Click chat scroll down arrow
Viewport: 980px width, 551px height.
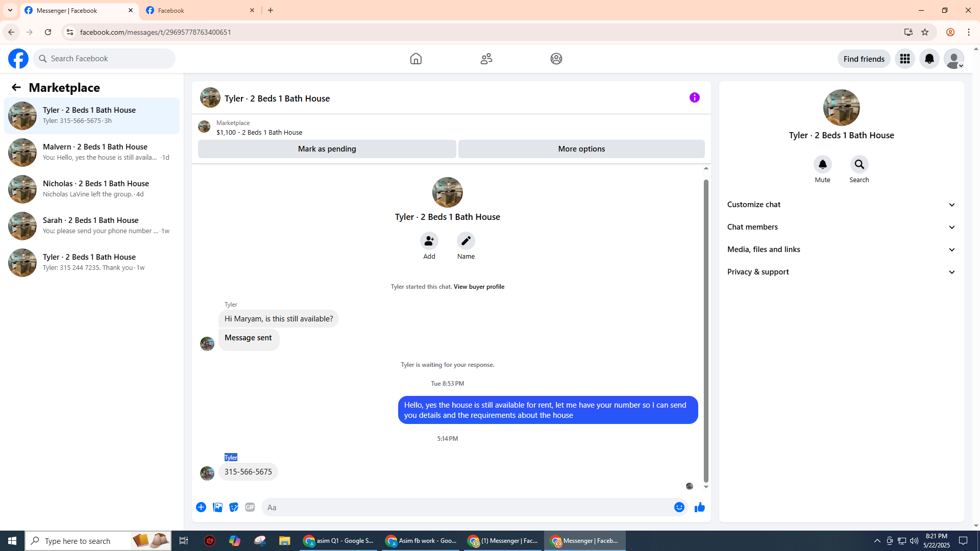click(706, 487)
